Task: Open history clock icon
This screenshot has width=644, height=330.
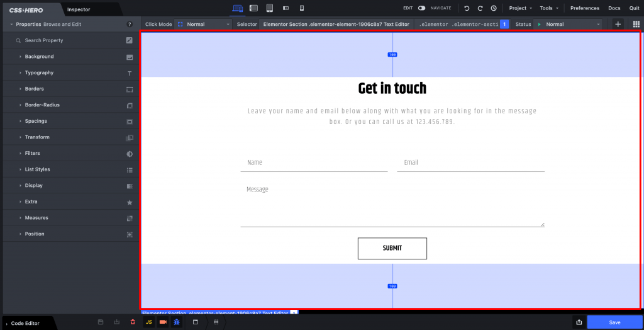Action: pos(494,8)
